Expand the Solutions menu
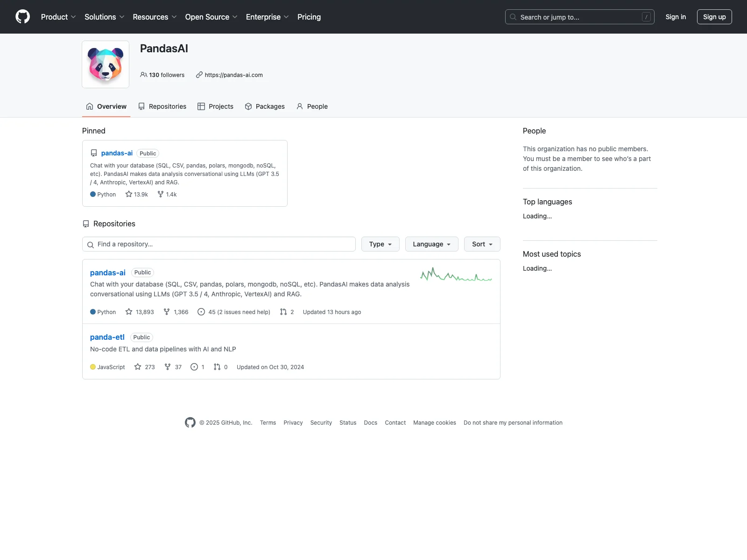This screenshot has width=747, height=560. [105, 17]
